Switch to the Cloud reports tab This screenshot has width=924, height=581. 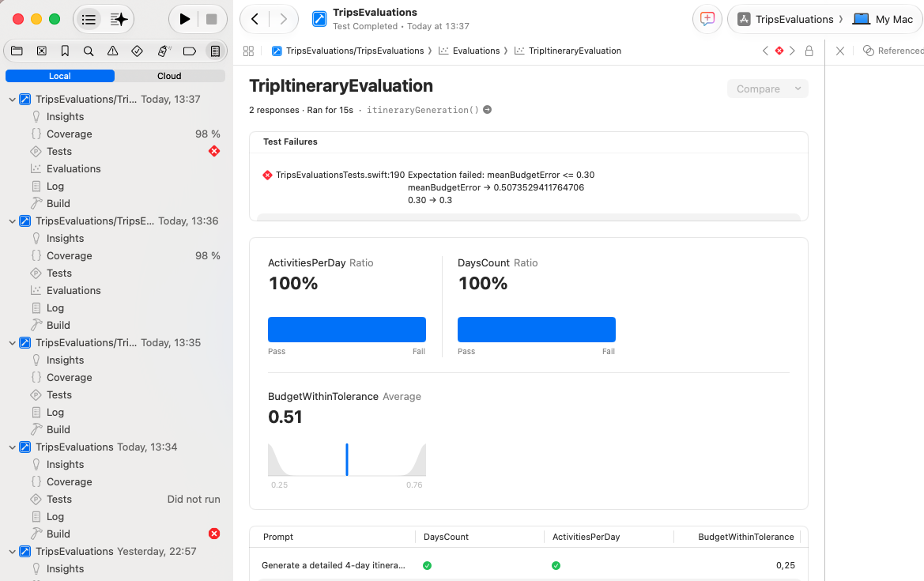(169, 76)
